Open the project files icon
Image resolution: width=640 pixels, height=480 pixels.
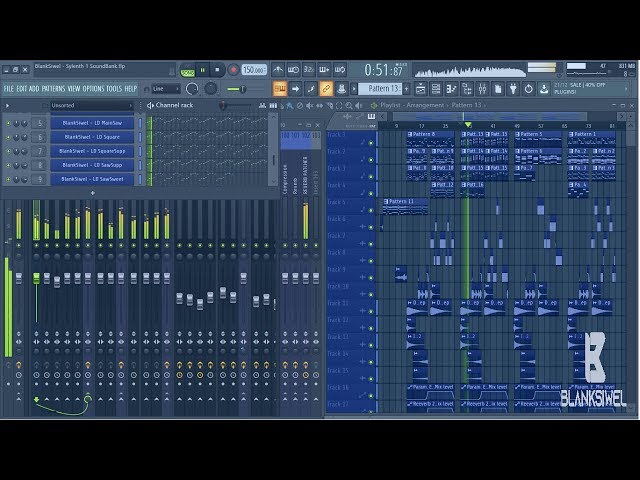coord(498,89)
